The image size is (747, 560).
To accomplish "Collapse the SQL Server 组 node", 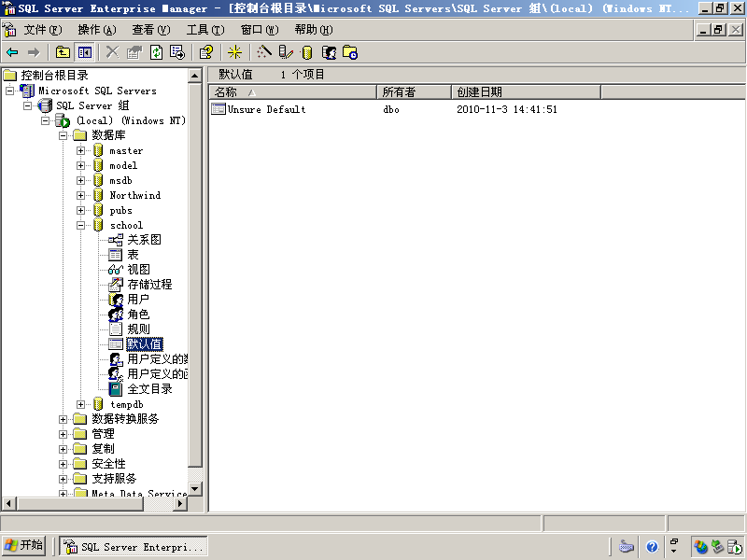I will pyautogui.click(x=27, y=105).
